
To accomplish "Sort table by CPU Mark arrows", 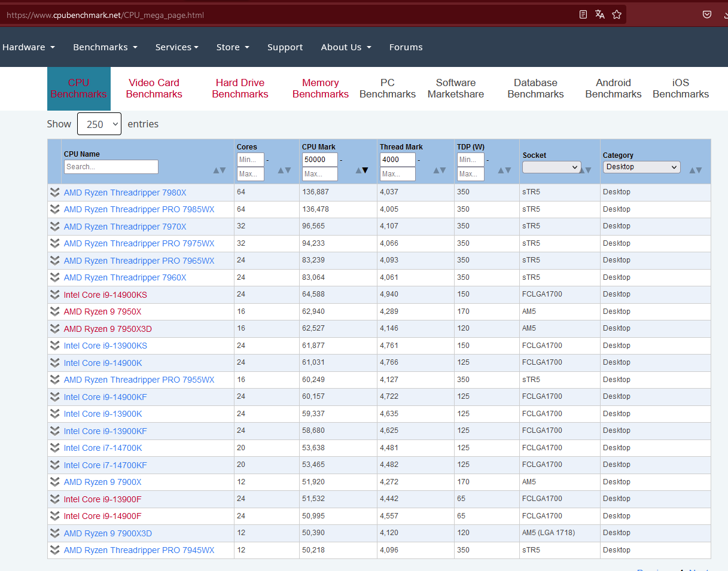I will 362,170.
